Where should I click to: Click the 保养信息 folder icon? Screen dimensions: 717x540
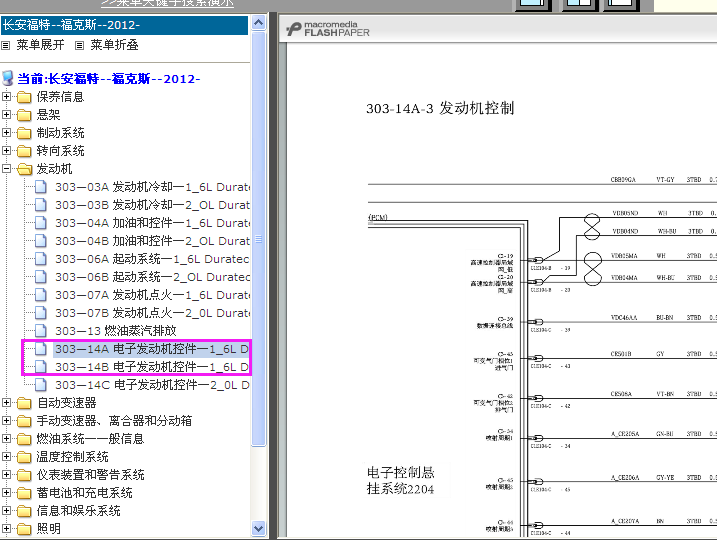tap(24, 97)
